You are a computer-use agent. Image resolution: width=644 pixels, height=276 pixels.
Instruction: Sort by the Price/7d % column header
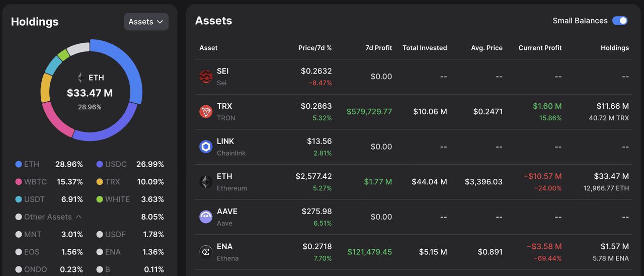[314, 48]
